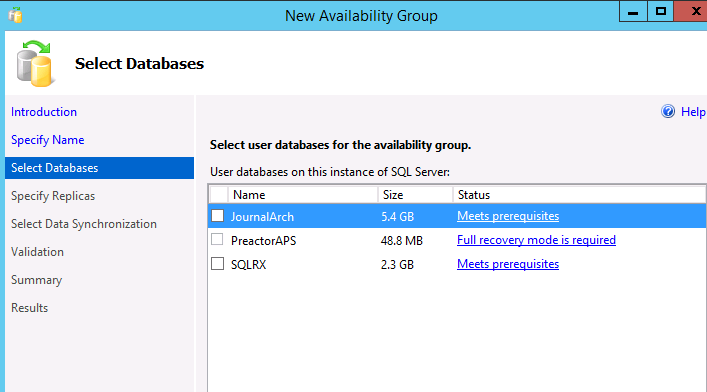
Task: Click the Help link text
Action: [x=693, y=112]
